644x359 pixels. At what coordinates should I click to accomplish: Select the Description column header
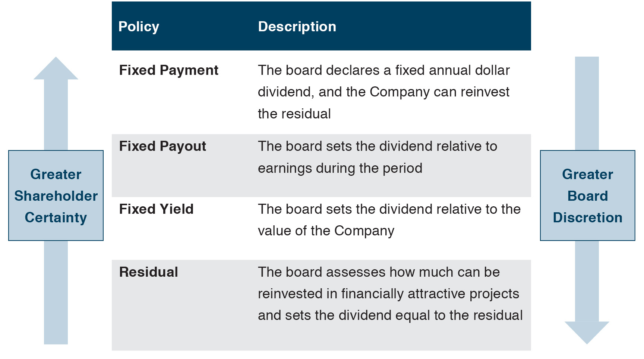coord(297,26)
